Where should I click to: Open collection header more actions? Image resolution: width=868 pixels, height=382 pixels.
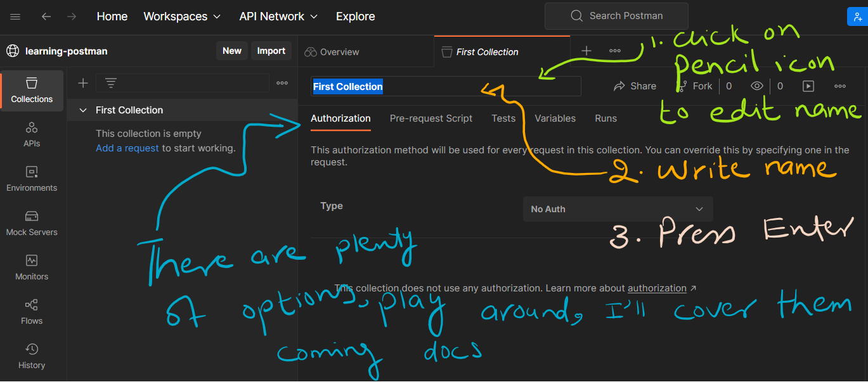click(x=840, y=86)
